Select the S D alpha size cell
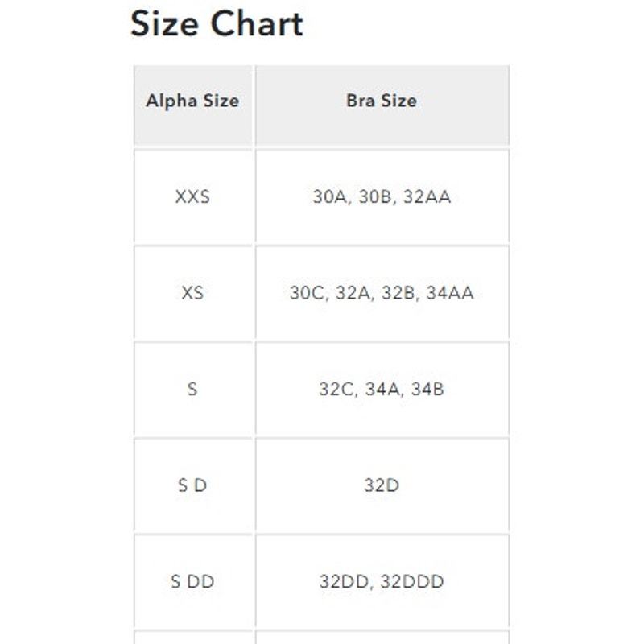The image size is (644, 644). point(192,485)
